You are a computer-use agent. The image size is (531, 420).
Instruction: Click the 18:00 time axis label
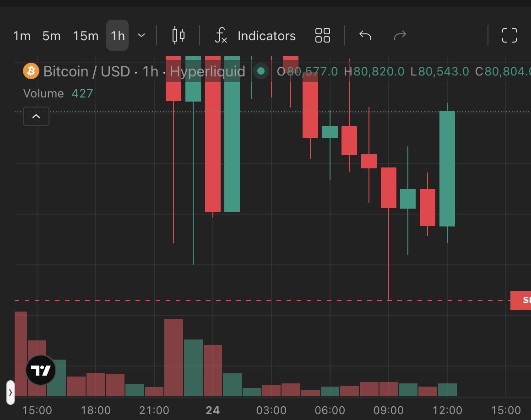(x=96, y=410)
